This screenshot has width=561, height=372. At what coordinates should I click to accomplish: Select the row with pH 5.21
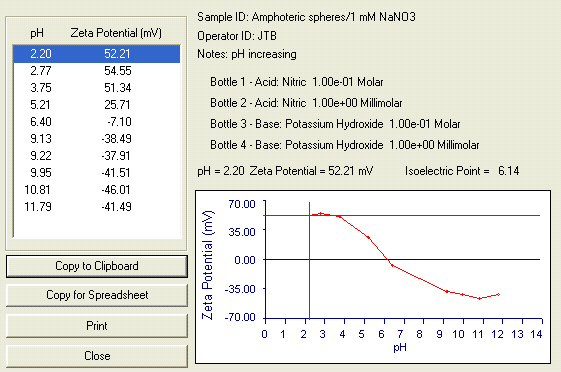coord(97,105)
